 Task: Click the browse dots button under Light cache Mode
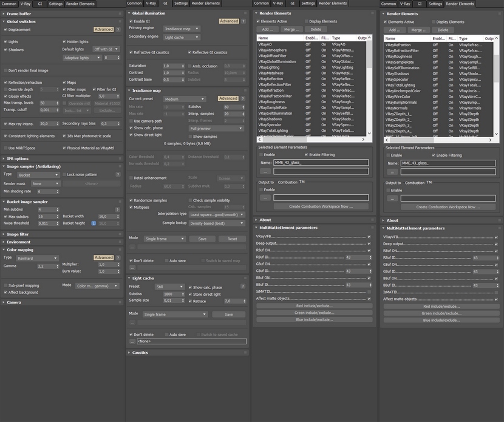click(x=132, y=322)
